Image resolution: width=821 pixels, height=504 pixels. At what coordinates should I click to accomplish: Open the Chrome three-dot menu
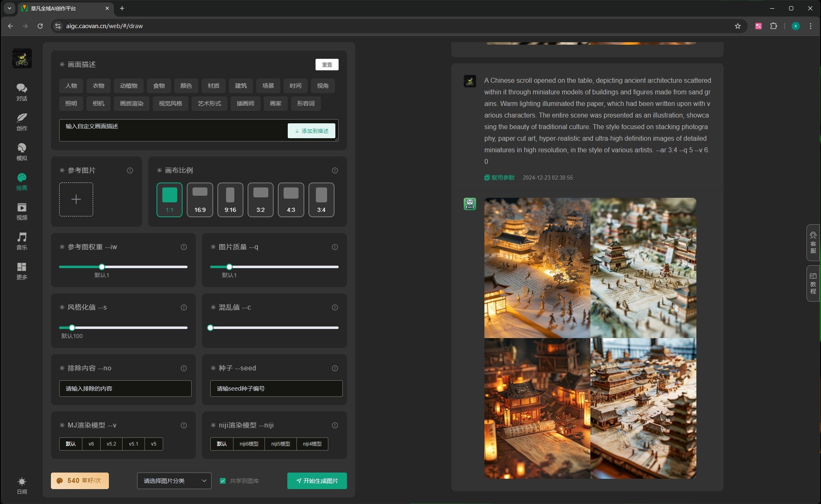tap(810, 26)
